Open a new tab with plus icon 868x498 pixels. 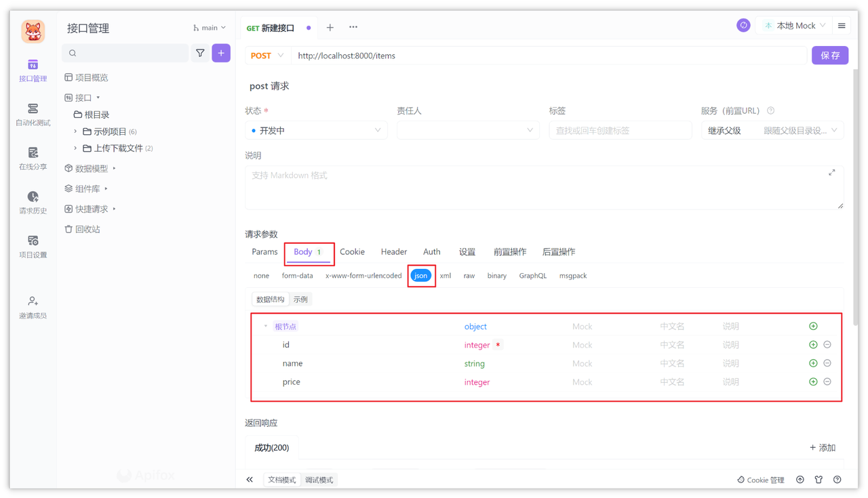pyautogui.click(x=330, y=28)
